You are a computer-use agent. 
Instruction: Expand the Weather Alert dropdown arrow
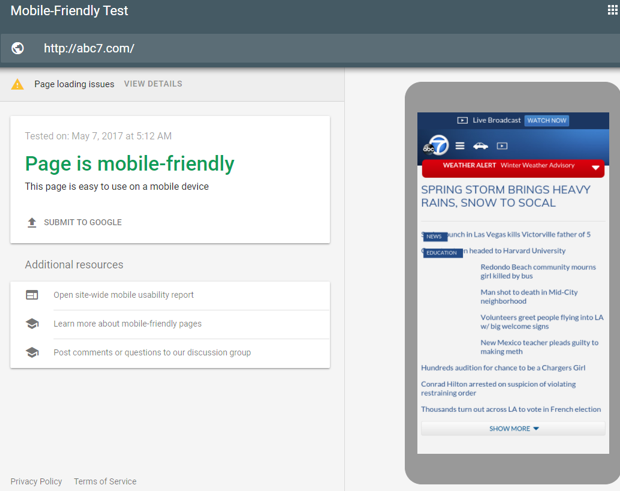pyautogui.click(x=595, y=168)
